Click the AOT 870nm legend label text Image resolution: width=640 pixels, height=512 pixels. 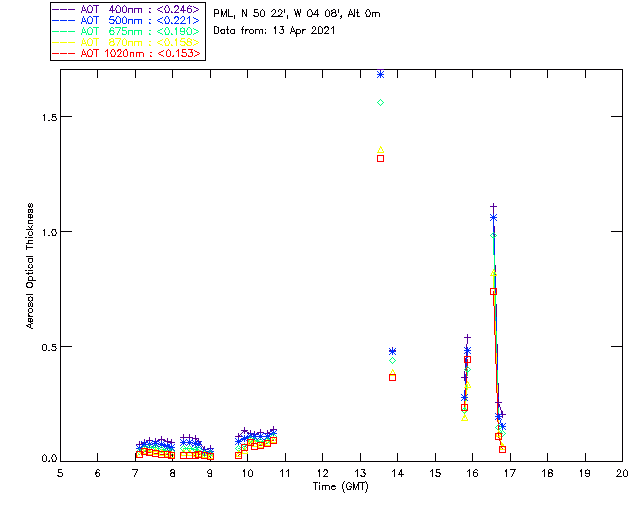[x=140, y=42]
